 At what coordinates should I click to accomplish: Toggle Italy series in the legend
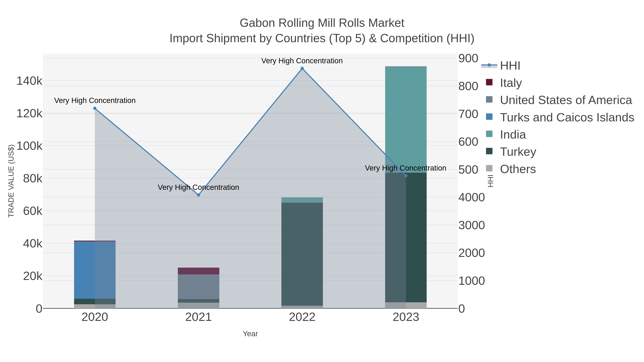point(504,83)
